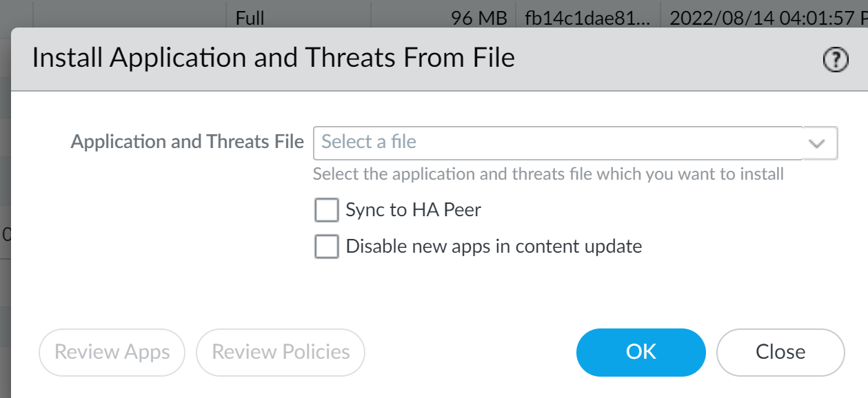Select the Review Policies button
Image resolution: width=868 pixels, height=398 pixels.
click(280, 352)
